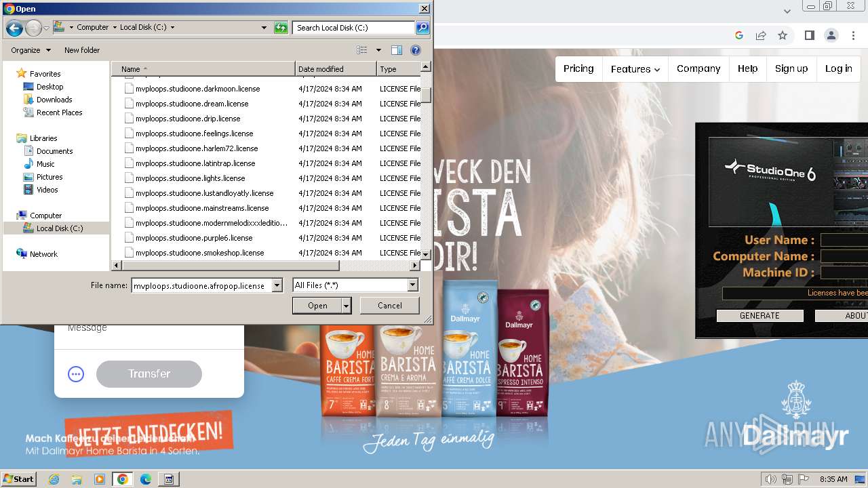The width and height of the screenshot is (868, 488).
Task: Open Pricing page link
Action: pos(578,68)
